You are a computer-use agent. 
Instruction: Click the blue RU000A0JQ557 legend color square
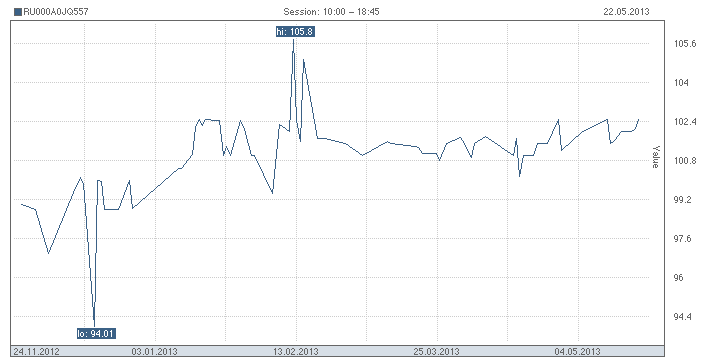[x=18, y=12]
